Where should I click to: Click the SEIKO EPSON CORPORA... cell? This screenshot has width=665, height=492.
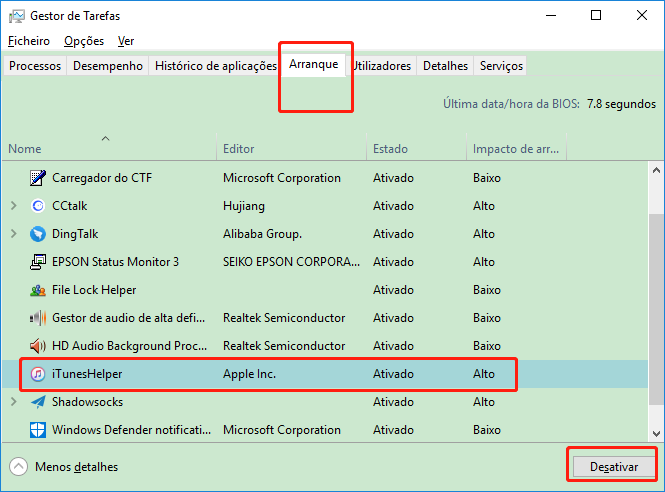pos(291,262)
